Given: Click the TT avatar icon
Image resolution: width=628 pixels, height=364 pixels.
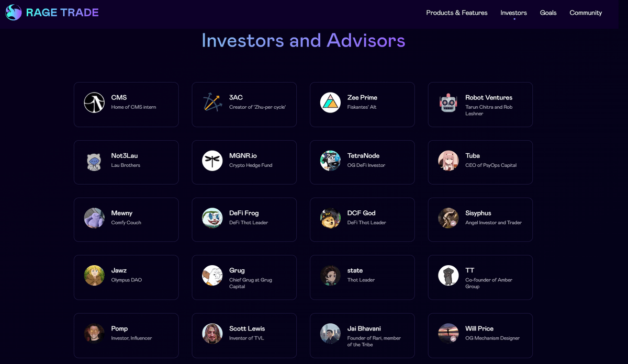Looking at the screenshot, I should (x=448, y=276).
